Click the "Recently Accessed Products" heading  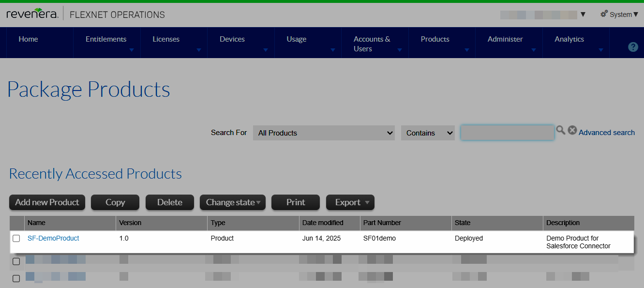[95, 174]
